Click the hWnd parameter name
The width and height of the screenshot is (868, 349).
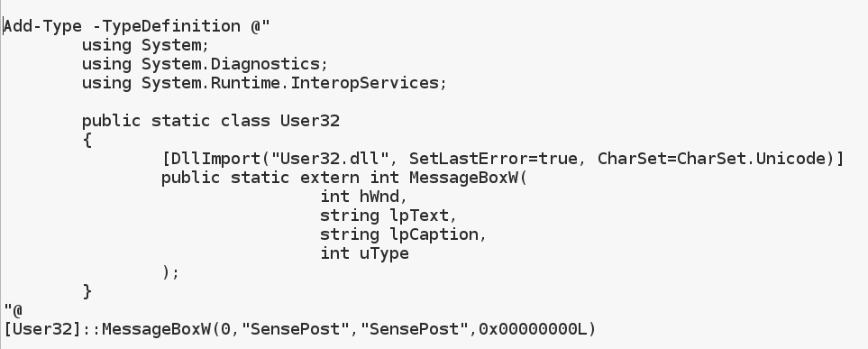(379, 196)
